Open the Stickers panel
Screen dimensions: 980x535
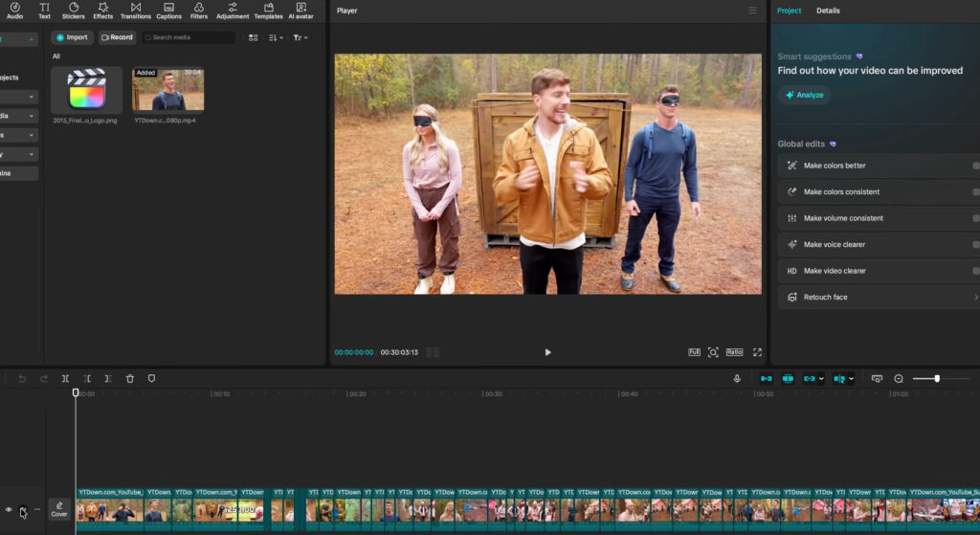coord(73,11)
